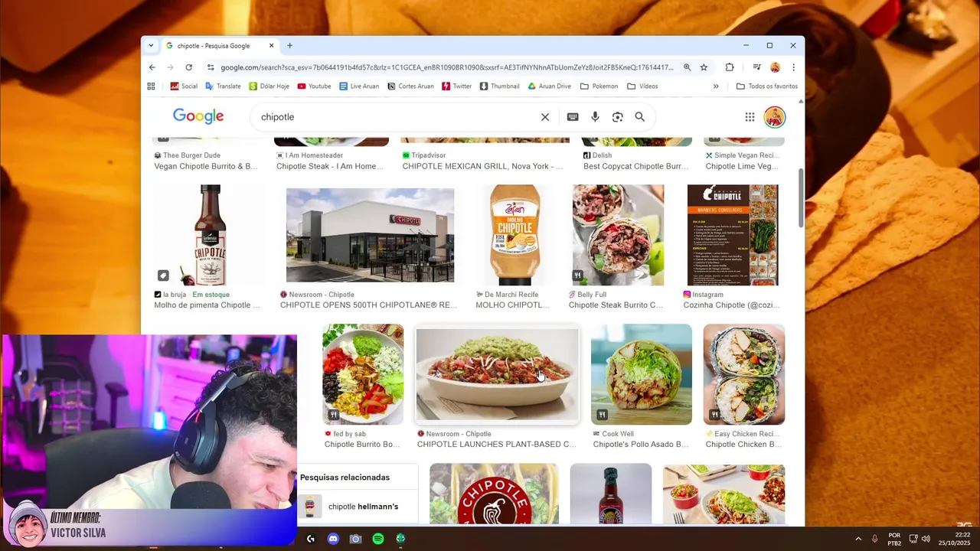The width and height of the screenshot is (980, 551).
Task: Click the chipotle hellmann's related search
Action: [x=363, y=507]
